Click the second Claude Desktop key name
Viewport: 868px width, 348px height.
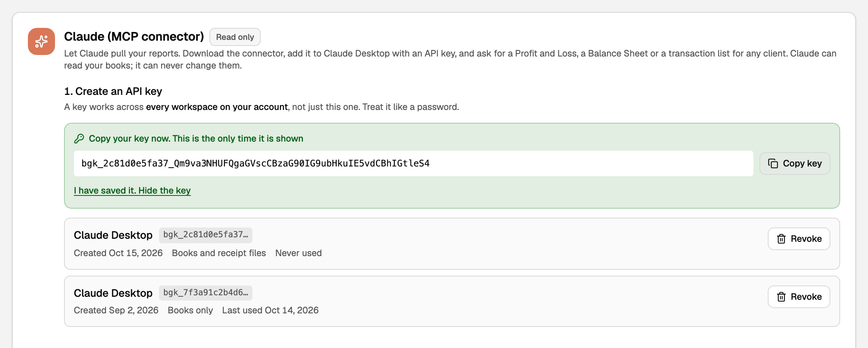point(113,293)
